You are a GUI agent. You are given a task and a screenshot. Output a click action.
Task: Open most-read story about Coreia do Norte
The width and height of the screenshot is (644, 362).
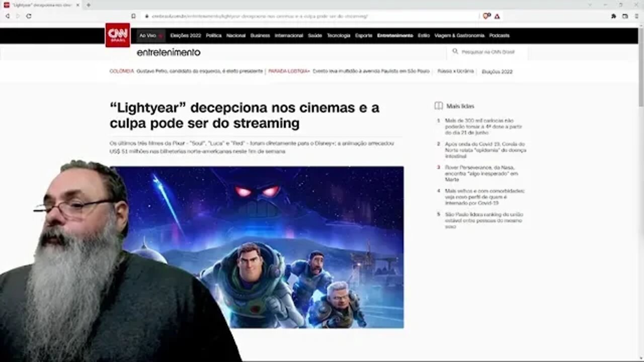[x=485, y=150]
